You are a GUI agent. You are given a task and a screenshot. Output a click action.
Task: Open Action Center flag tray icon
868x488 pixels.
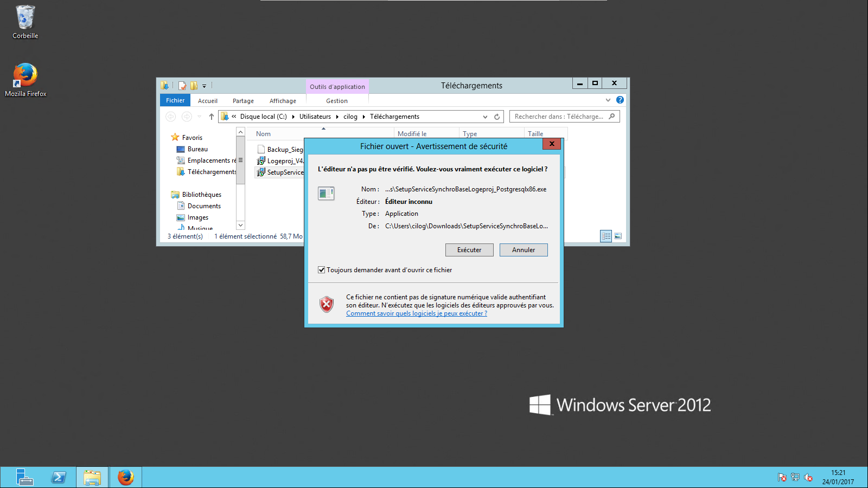pyautogui.click(x=782, y=477)
